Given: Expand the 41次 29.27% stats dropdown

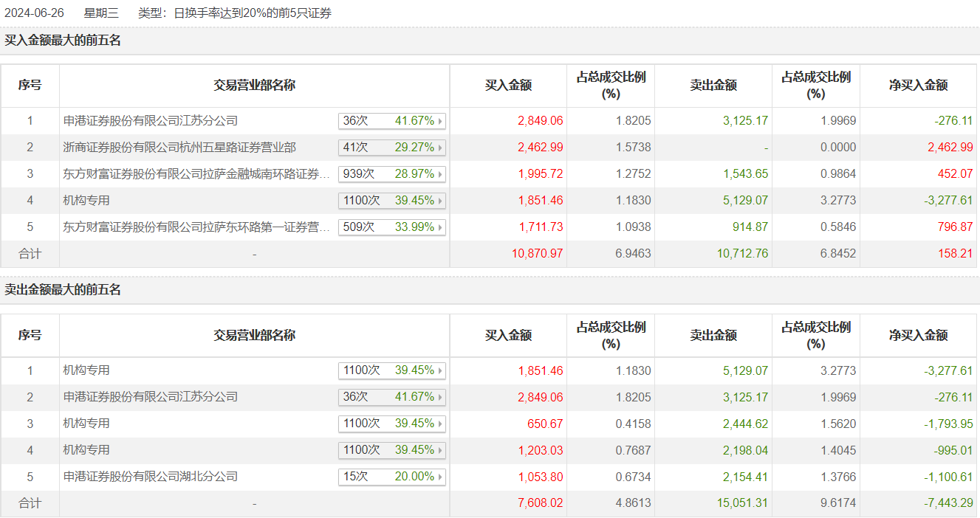Looking at the screenshot, I should tap(391, 148).
